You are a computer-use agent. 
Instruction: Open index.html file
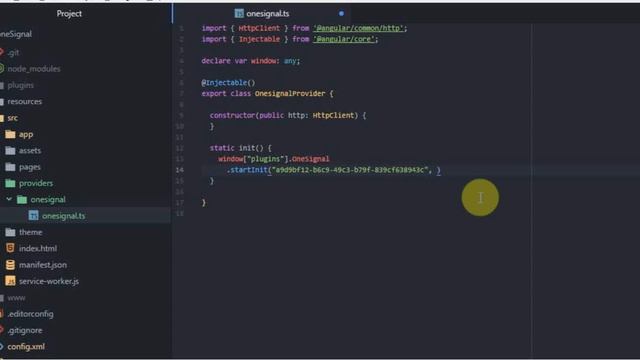coord(38,249)
